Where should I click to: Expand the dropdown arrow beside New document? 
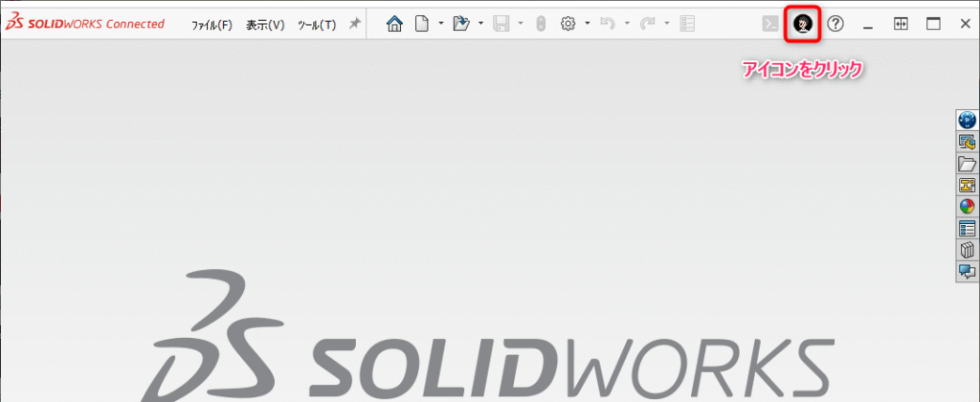440,25
